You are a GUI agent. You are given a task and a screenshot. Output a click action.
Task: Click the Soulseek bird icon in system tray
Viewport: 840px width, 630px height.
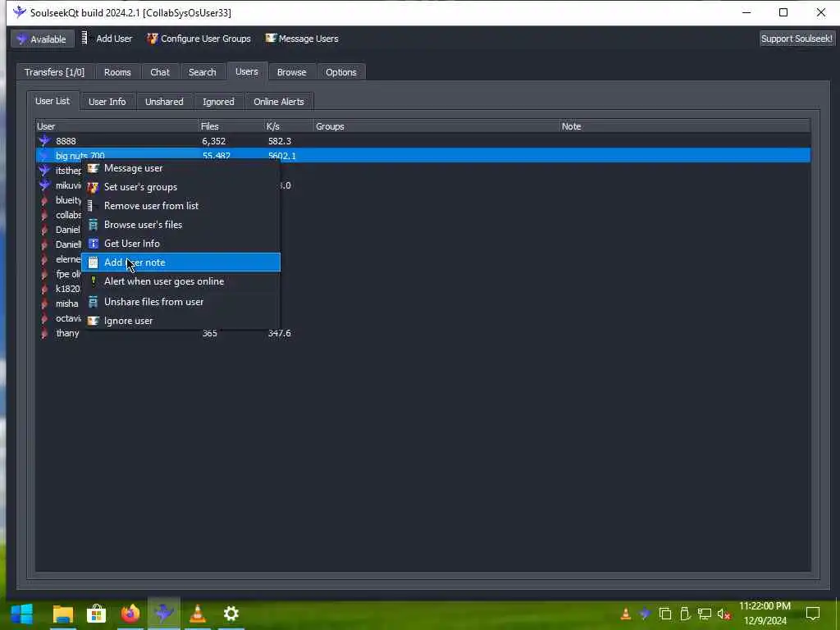pyautogui.click(x=645, y=614)
